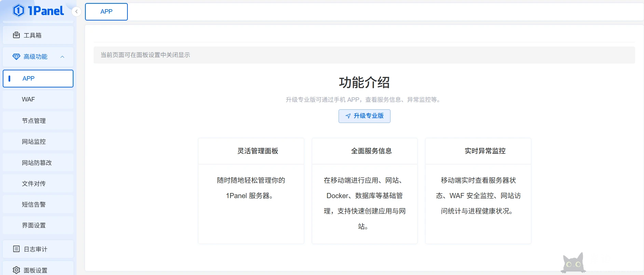Open the APP tab at top
This screenshot has height=275, width=644.
click(x=106, y=12)
